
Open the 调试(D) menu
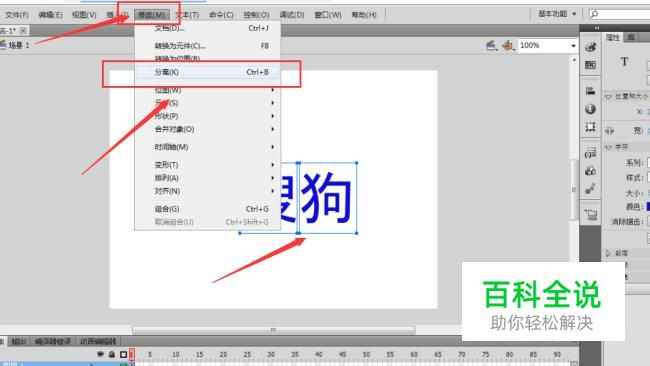pos(292,15)
